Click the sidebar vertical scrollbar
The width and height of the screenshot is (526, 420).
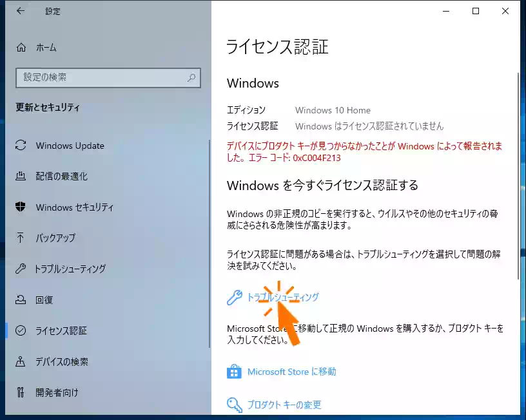tap(209, 243)
